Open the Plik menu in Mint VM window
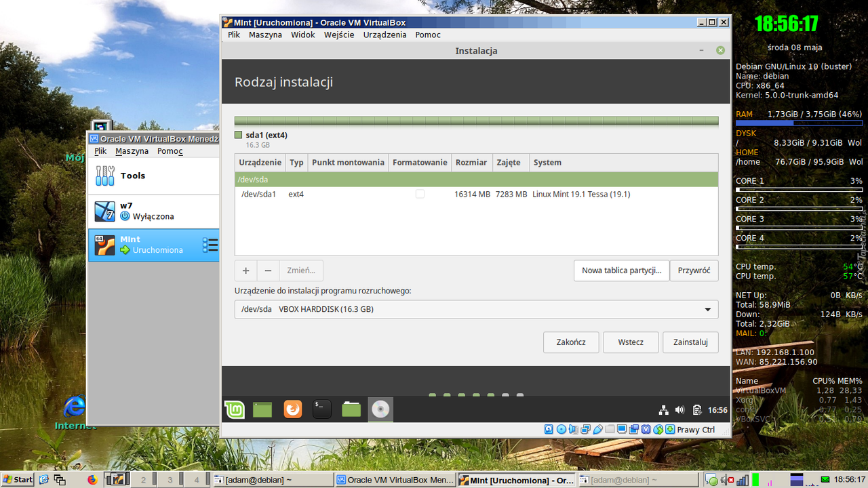Screen dimensions: 868x488 pyautogui.click(x=234, y=35)
